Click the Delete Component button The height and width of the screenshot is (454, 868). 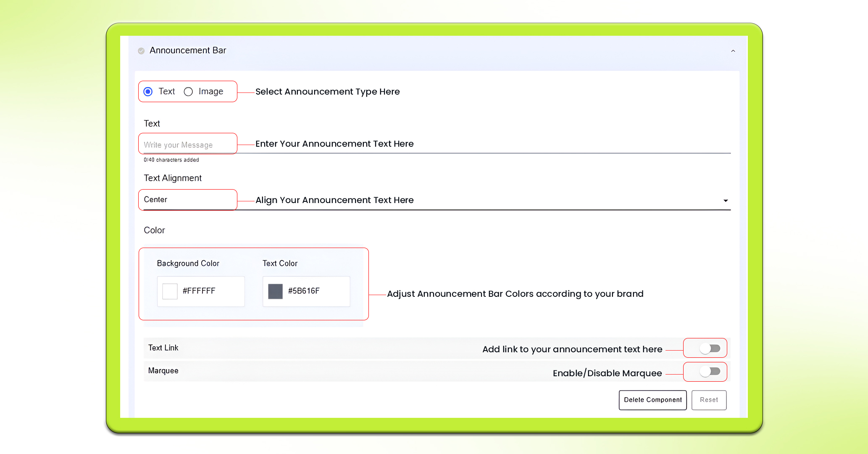click(652, 400)
